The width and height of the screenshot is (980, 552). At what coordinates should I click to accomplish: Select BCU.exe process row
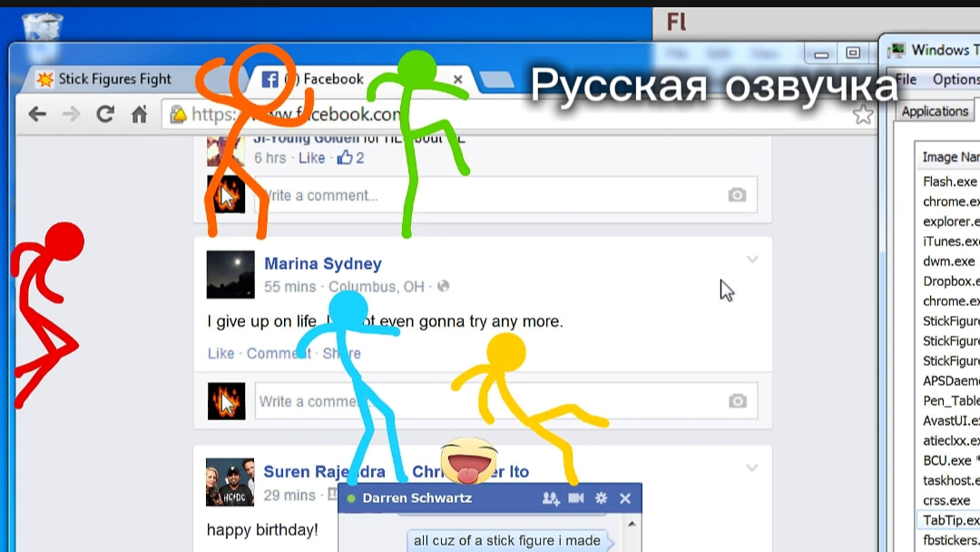pyautogui.click(x=949, y=460)
